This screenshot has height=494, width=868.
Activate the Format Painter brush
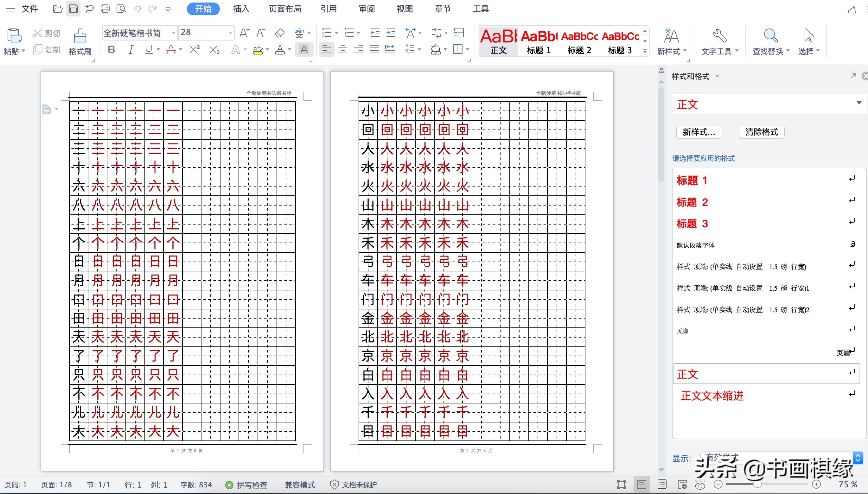(x=80, y=42)
